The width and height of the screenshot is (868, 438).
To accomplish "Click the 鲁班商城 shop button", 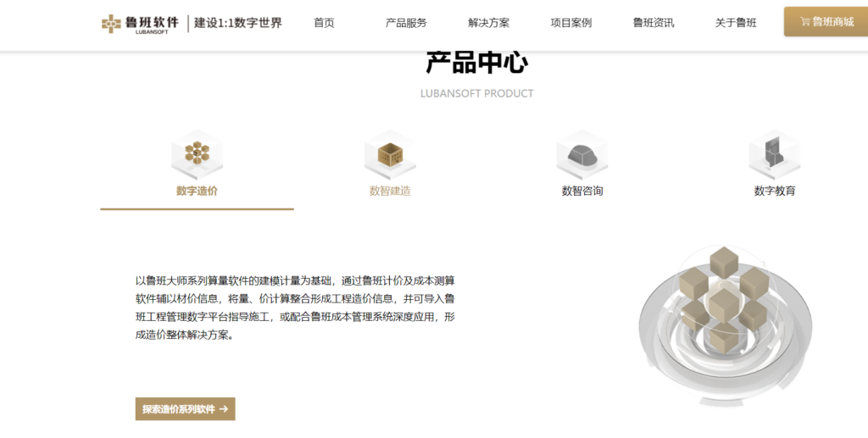I will [826, 21].
